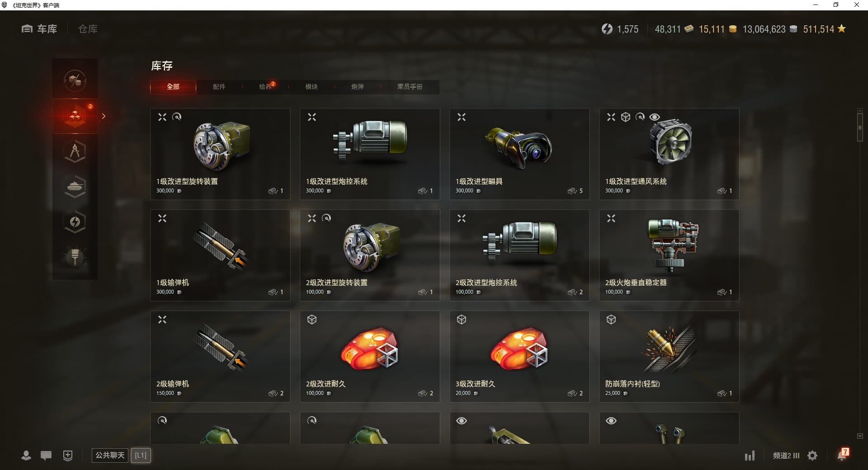Viewport: 868px width, 470px height.
Task: Open the settings gear in bottom bar
Action: point(812,456)
